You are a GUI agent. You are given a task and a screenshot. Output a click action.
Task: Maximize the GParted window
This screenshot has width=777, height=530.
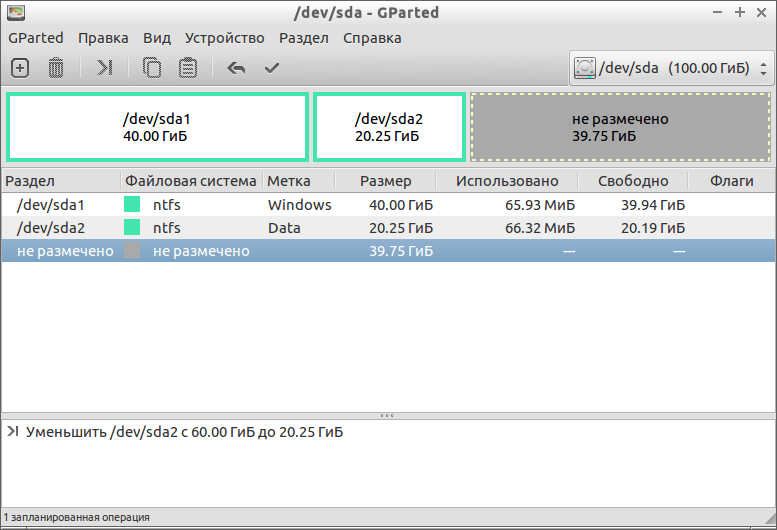[x=740, y=12]
